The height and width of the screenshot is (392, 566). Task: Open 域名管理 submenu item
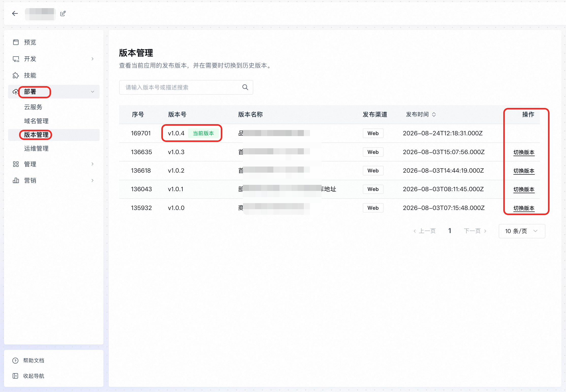[x=36, y=121]
